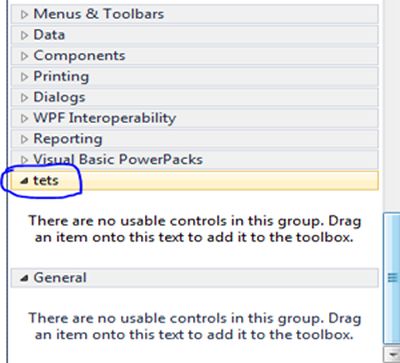Expand the Data group triangle
Screen dimensions: 400x363
(24, 35)
